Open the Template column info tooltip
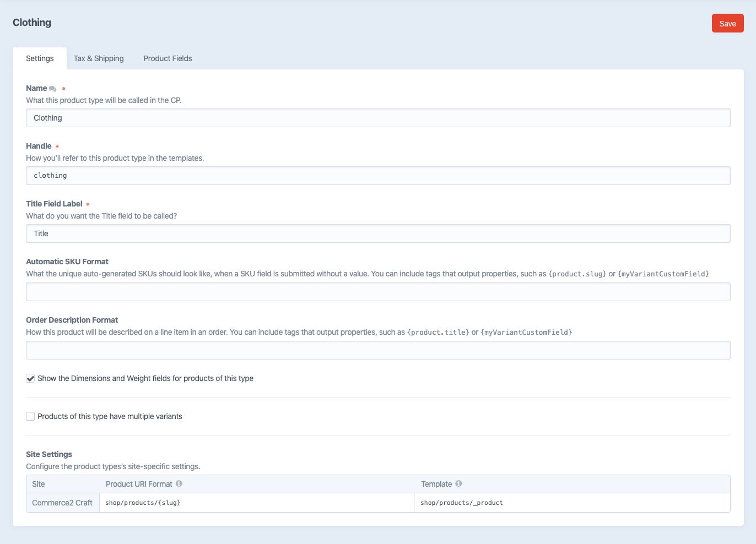Image resolution: width=756 pixels, height=544 pixels. [457, 483]
